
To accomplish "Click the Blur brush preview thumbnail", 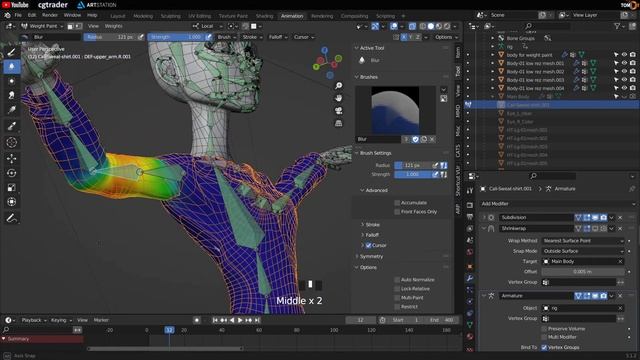I will [395, 110].
